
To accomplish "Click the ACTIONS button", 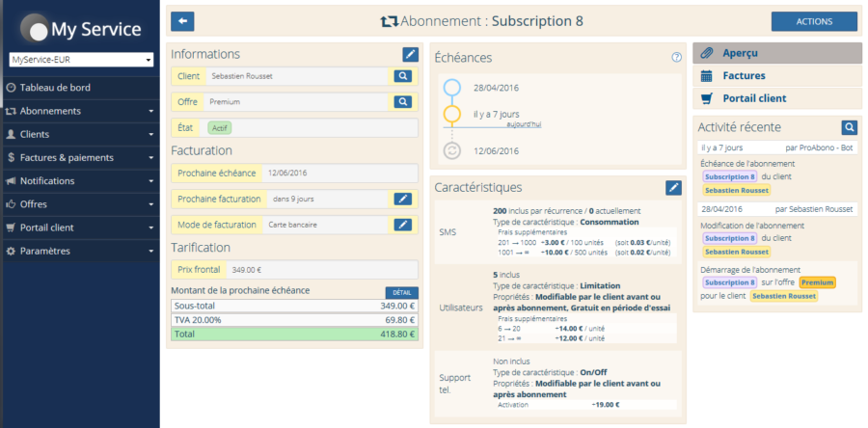I will 814,21.
